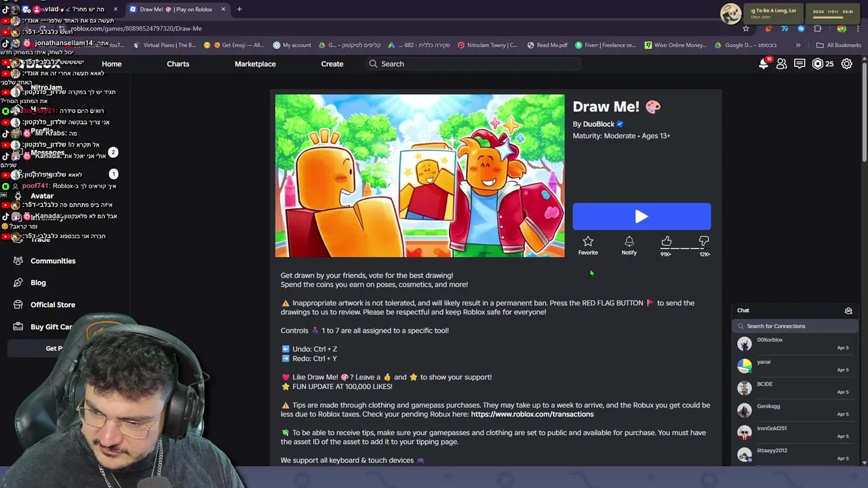Image resolution: width=868 pixels, height=488 pixels.
Task: Click the Roblox search field
Action: tap(473, 64)
